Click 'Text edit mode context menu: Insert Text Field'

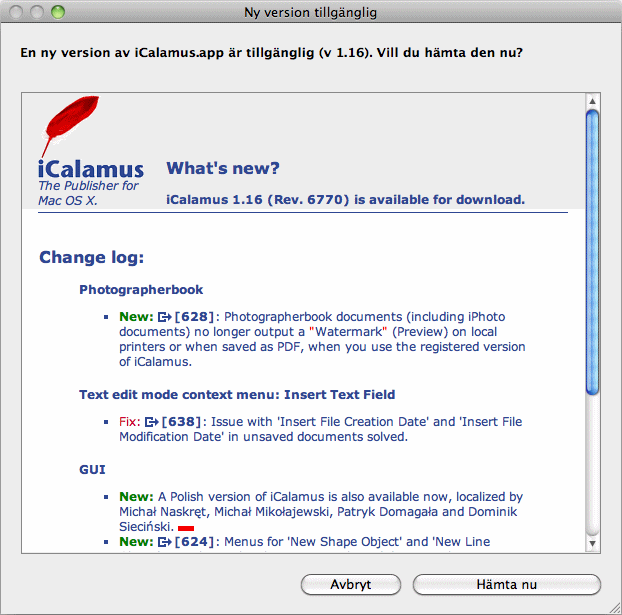pyautogui.click(x=237, y=395)
